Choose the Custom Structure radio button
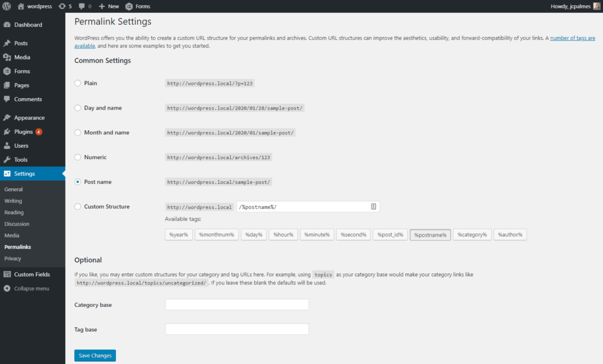Image resolution: width=603 pixels, height=364 pixels. (x=78, y=207)
